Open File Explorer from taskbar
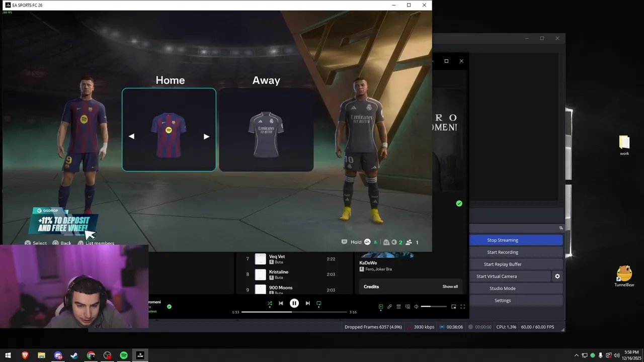The image size is (644, 362). pyautogui.click(x=42, y=355)
